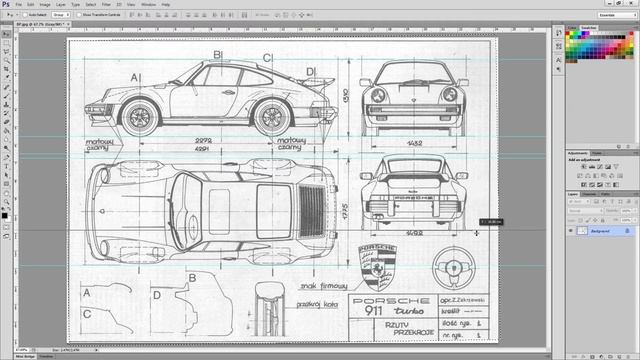Click the zoom percentage field in status bar
The width and height of the screenshot is (640, 360).
pyautogui.click(x=22, y=350)
